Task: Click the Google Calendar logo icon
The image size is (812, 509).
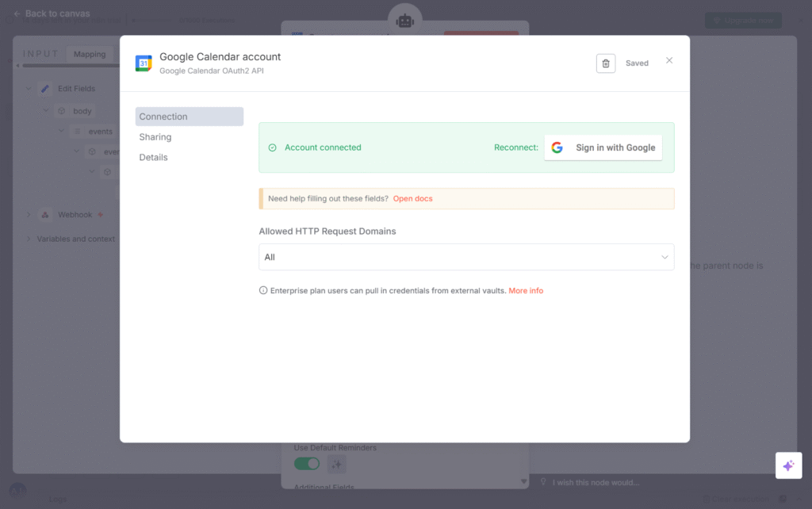Action: [144, 63]
